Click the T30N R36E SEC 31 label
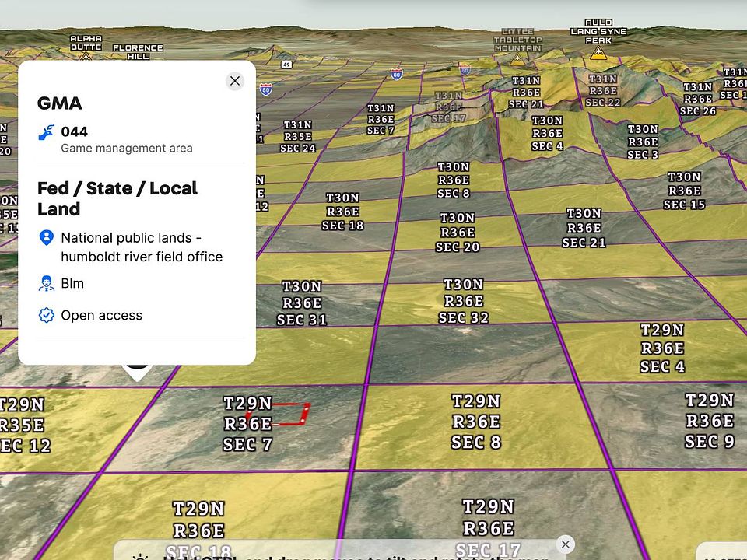 tap(302, 303)
